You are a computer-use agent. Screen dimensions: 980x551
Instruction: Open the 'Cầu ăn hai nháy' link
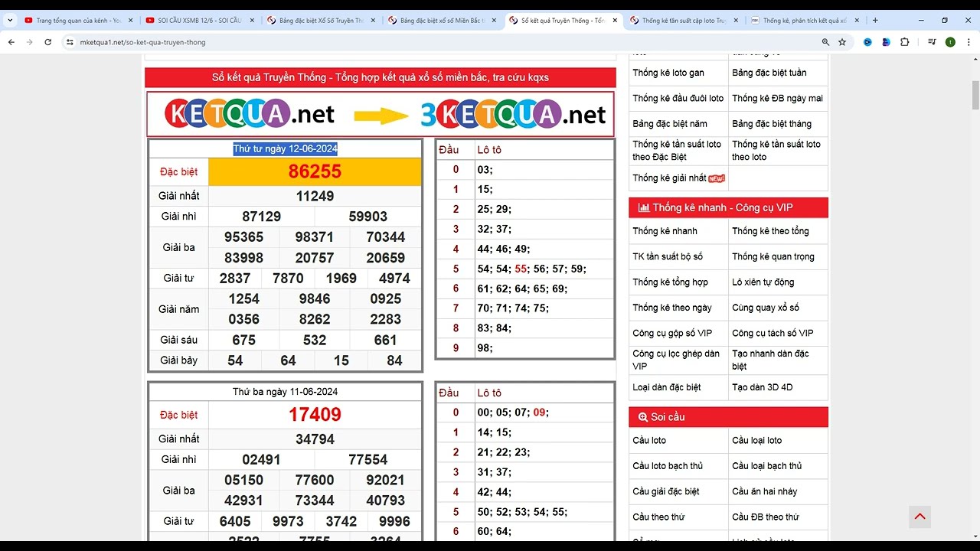[764, 491]
